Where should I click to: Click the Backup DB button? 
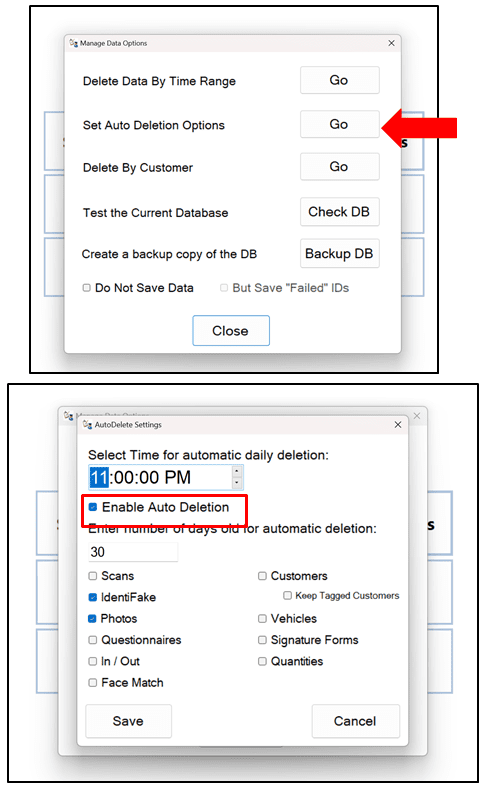pos(339,253)
